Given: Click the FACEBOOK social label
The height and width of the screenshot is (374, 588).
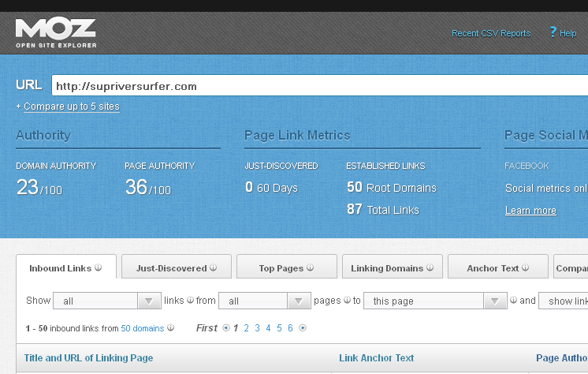Looking at the screenshot, I should pyautogui.click(x=527, y=166).
